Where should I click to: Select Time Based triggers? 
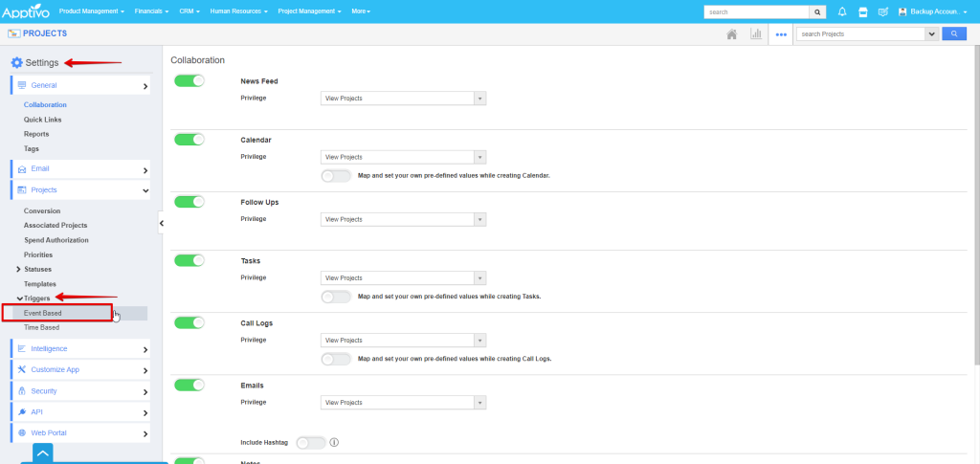click(41, 327)
